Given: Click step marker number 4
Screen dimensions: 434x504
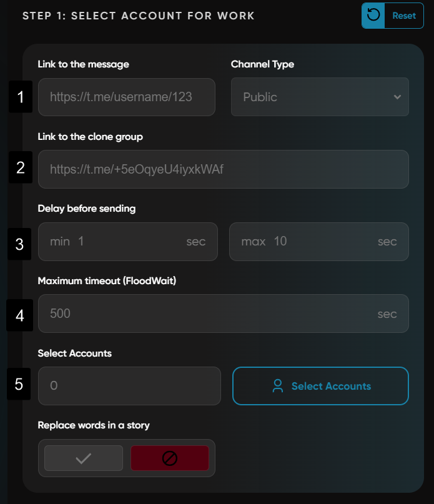Looking at the screenshot, I should pos(19,316).
